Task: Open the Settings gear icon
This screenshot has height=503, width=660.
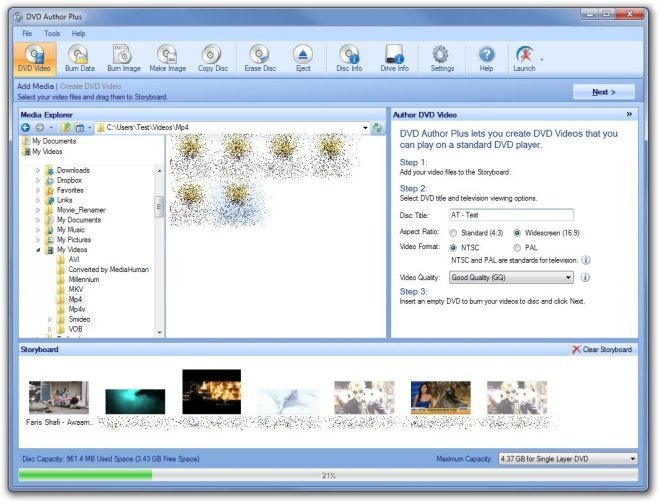Action: tap(442, 59)
